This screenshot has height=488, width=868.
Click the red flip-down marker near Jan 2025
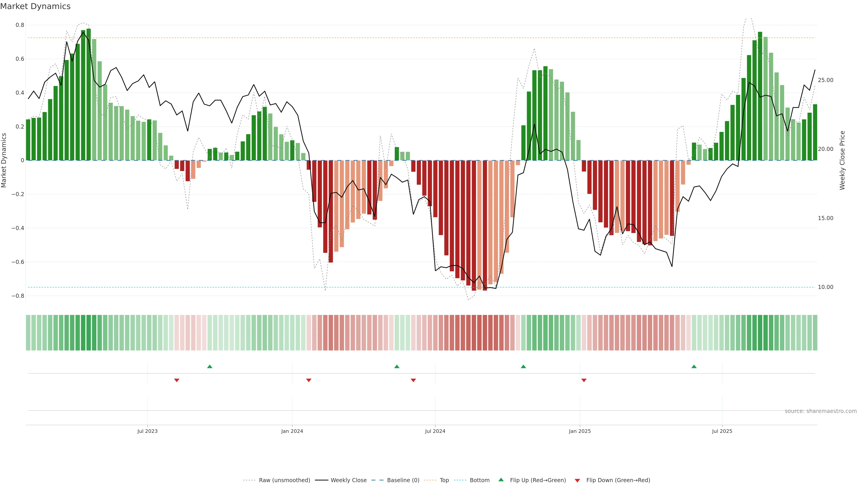[x=584, y=380]
